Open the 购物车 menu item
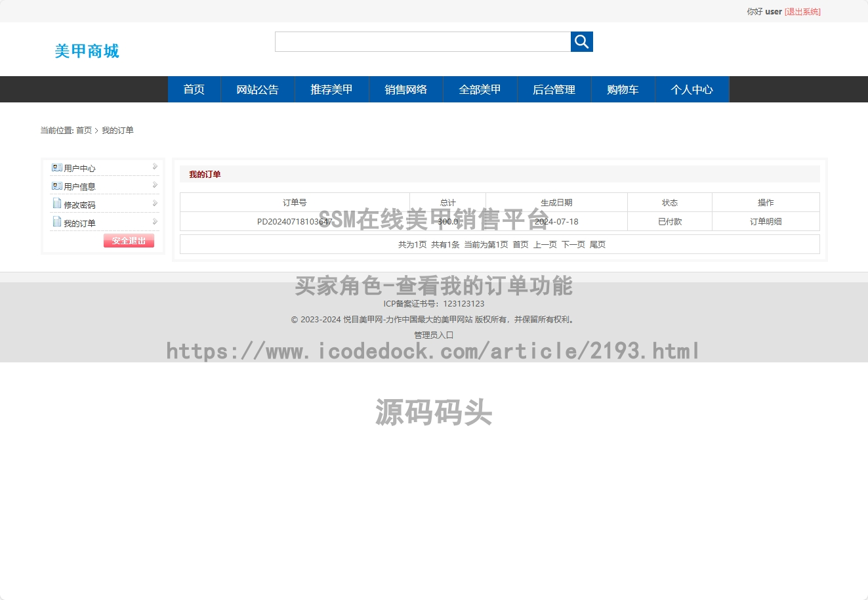868x600 pixels. (623, 89)
